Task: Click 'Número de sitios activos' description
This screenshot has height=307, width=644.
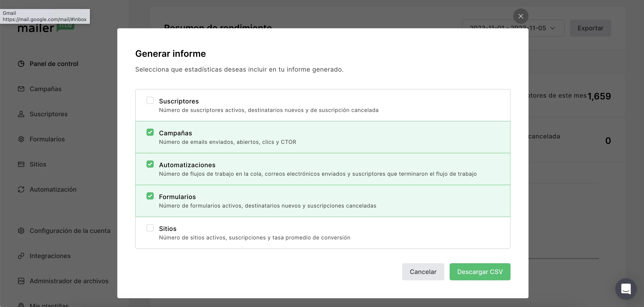Action: click(255, 238)
